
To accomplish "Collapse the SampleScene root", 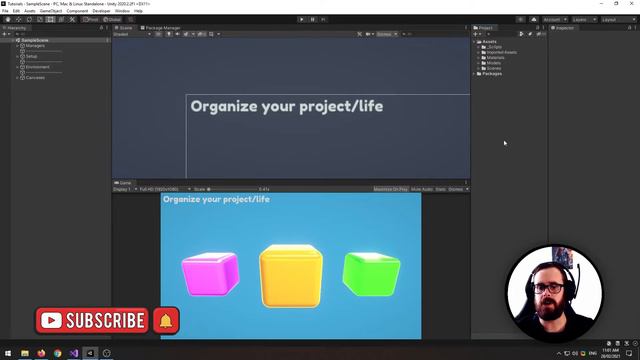I will click(x=13, y=40).
